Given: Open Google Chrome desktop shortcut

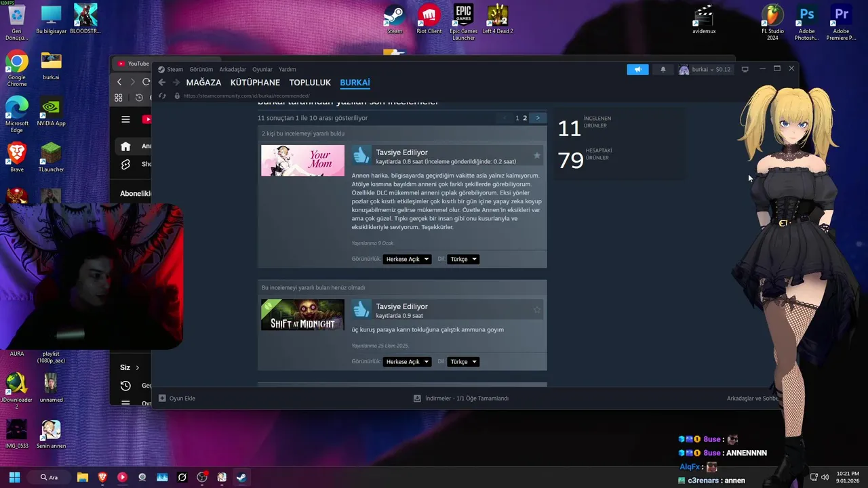Looking at the screenshot, I should coord(17,68).
